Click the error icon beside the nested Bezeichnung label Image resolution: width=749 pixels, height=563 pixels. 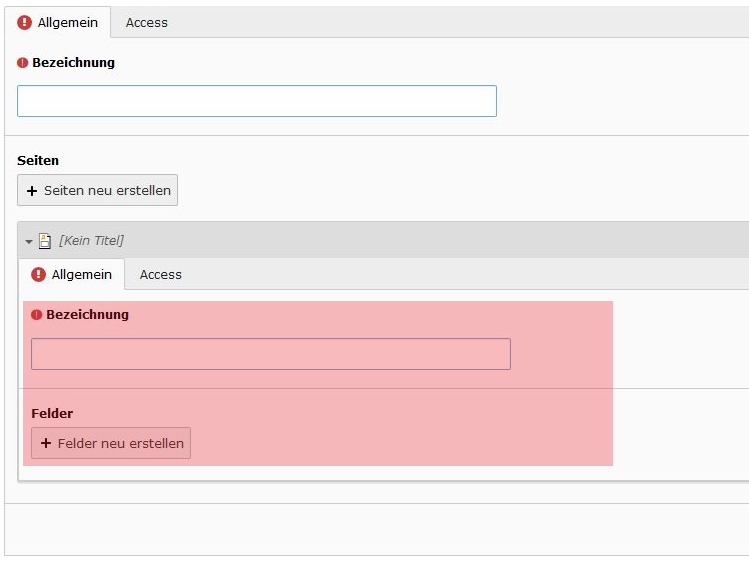coord(37,314)
